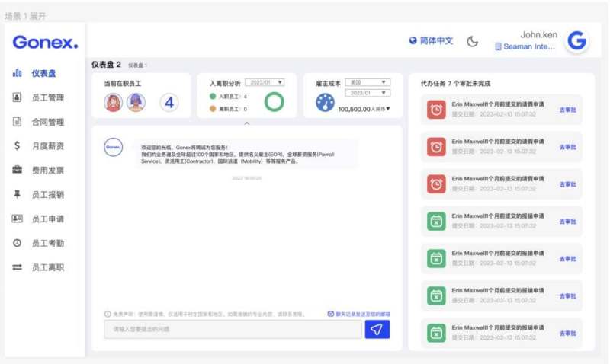Click the Gonex logo in the sidebar
The width and height of the screenshot is (610, 364).
pyautogui.click(x=45, y=43)
